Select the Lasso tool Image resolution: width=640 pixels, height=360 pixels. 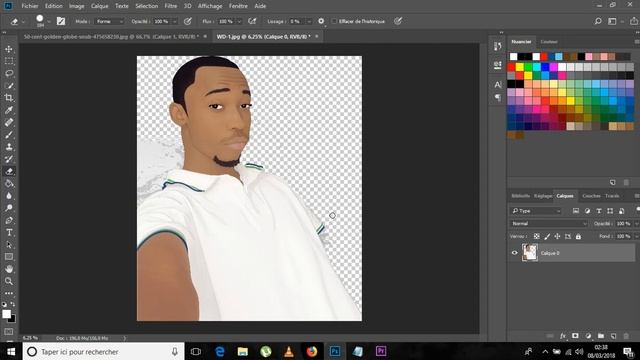pos(9,73)
